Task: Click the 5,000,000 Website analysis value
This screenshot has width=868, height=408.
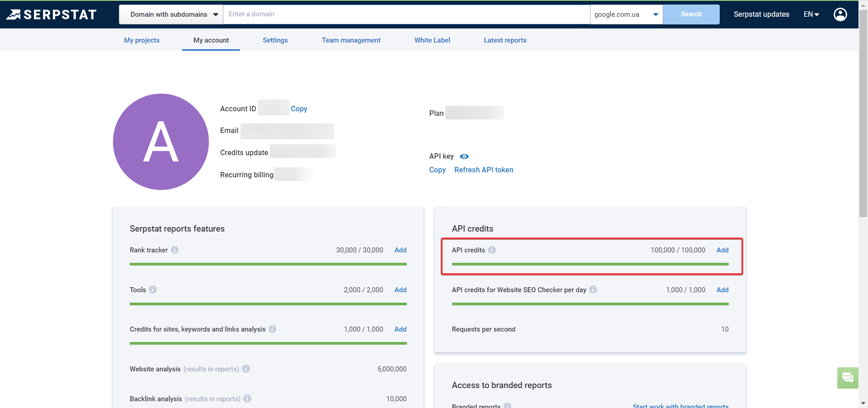Action: [392, 369]
